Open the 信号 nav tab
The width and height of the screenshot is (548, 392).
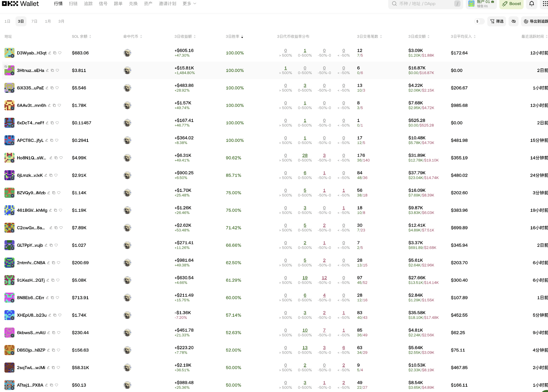[103, 4]
